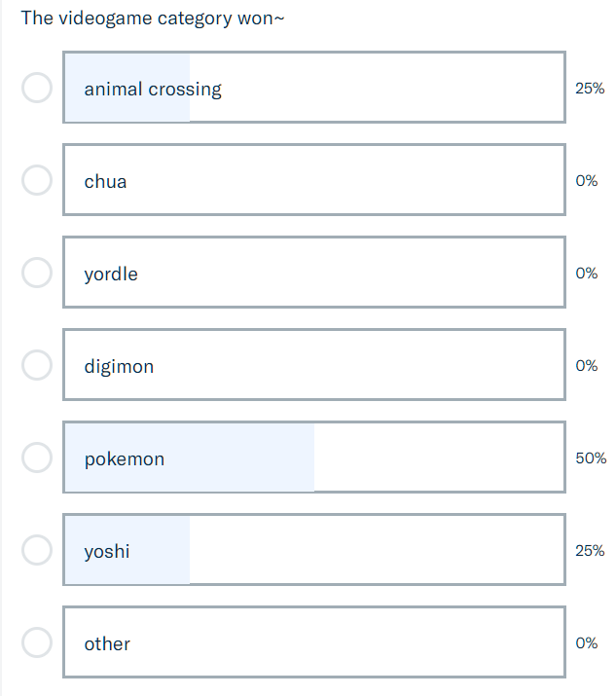Select the other radio button
The image size is (616, 696).
36,642
